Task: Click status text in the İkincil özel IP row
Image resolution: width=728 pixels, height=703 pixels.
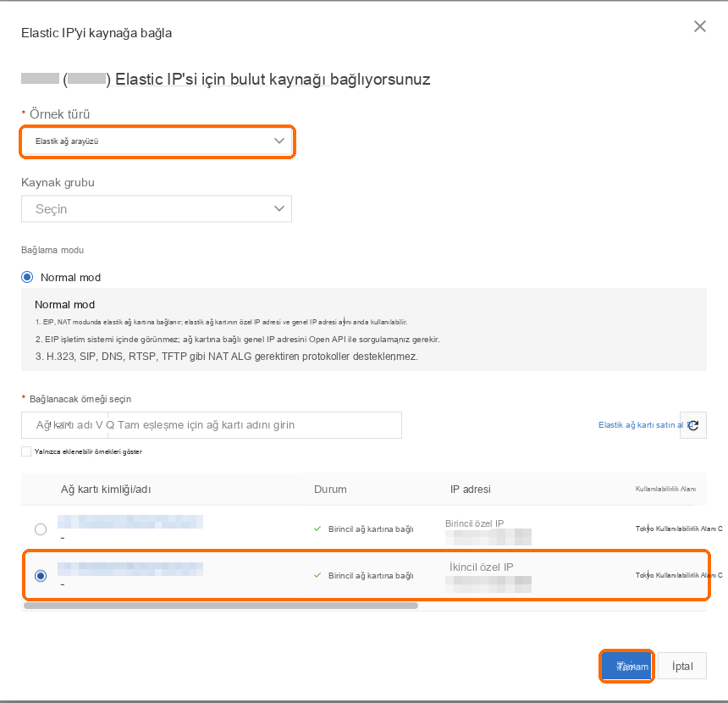Action: (x=371, y=576)
